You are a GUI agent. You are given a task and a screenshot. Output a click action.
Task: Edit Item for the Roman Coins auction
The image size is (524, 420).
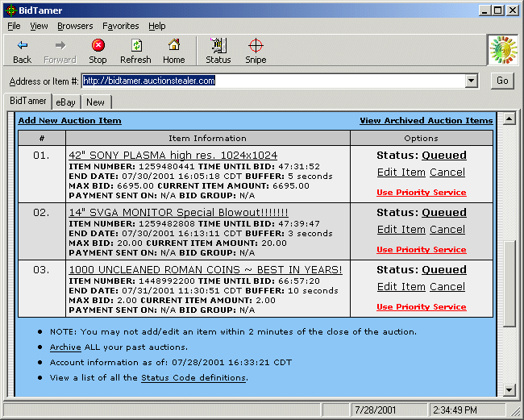click(401, 287)
